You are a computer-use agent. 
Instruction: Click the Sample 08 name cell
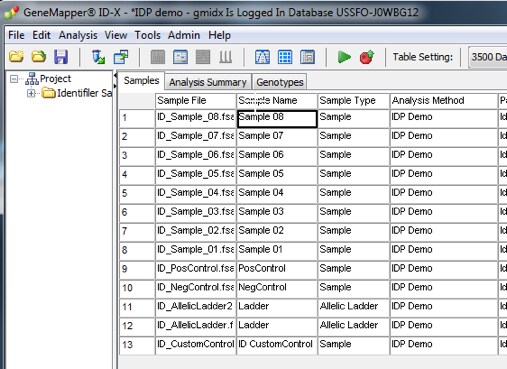277,118
